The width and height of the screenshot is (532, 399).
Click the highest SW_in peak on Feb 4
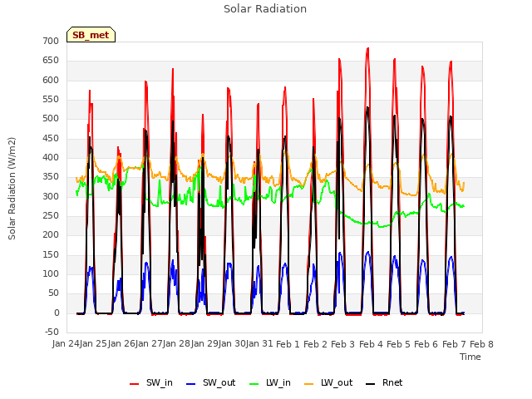(x=367, y=48)
